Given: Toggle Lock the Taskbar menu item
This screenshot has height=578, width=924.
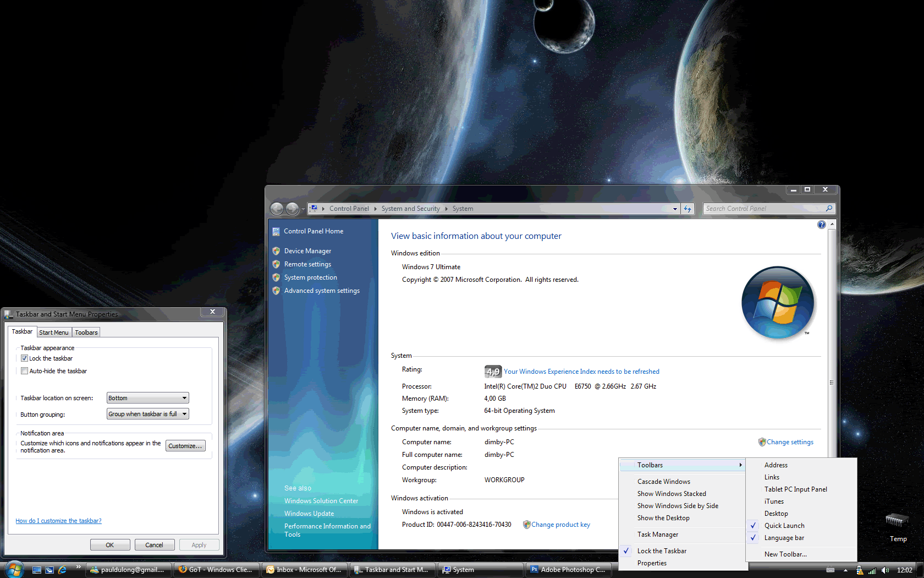Looking at the screenshot, I should click(682, 551).
